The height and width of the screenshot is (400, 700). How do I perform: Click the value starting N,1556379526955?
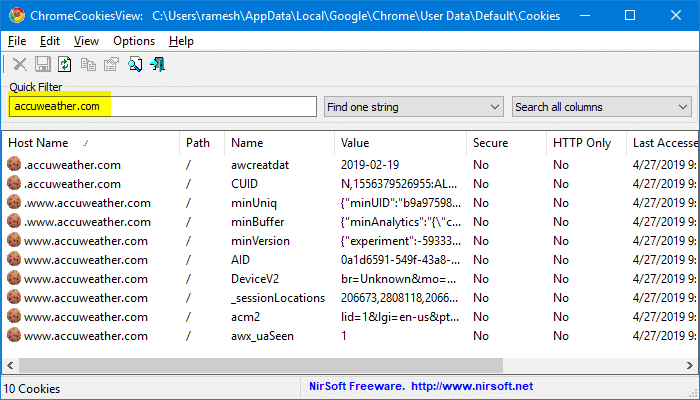399,184
